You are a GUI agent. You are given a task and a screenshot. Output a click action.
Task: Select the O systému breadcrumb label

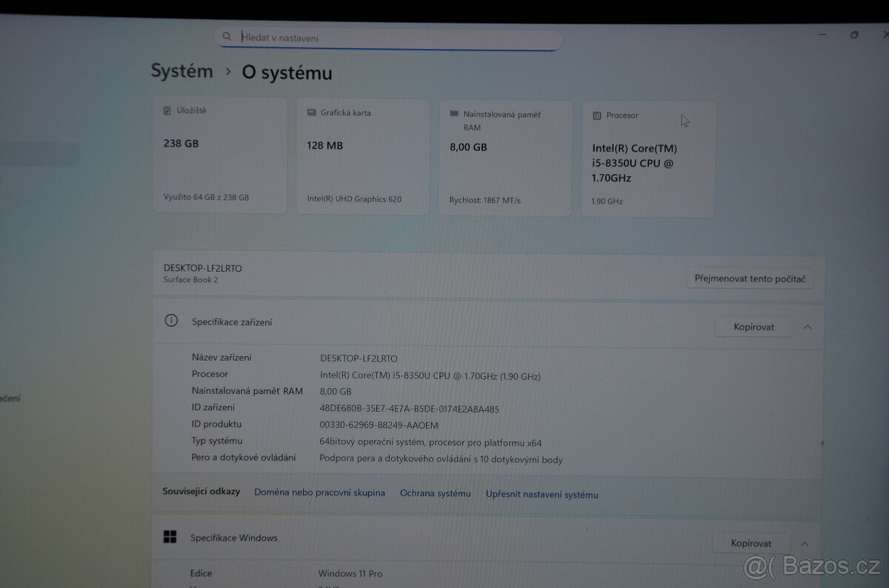click(287, 73)
